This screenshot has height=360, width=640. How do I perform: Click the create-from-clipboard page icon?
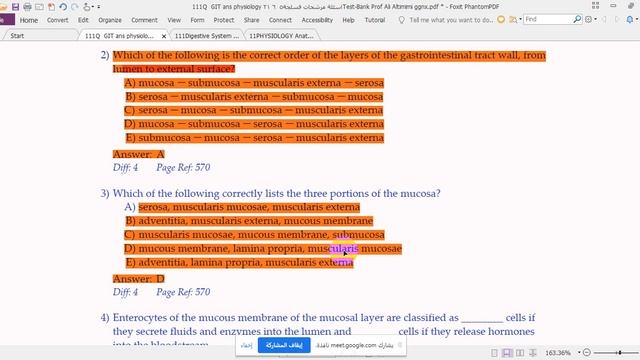pos(51,7)
